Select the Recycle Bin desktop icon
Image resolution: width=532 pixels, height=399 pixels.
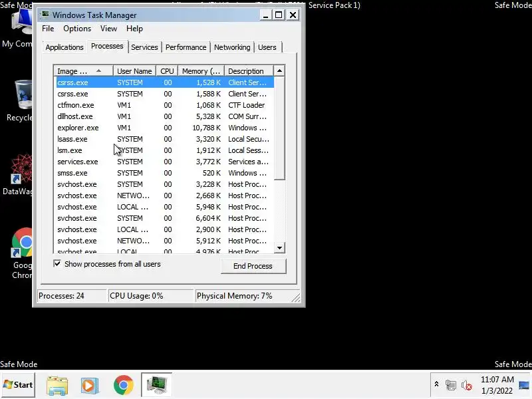pos(20,100)
